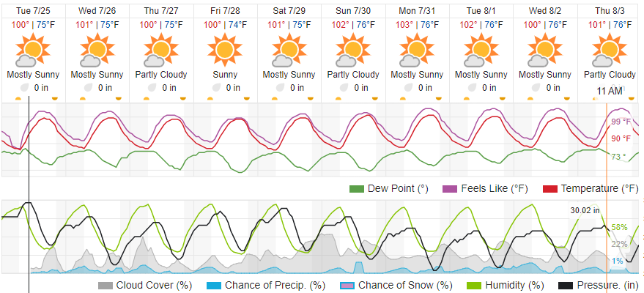This screenshot has height=293, width=644.
Task: Click the 11 AM time marker label
Action: point(610,91)
